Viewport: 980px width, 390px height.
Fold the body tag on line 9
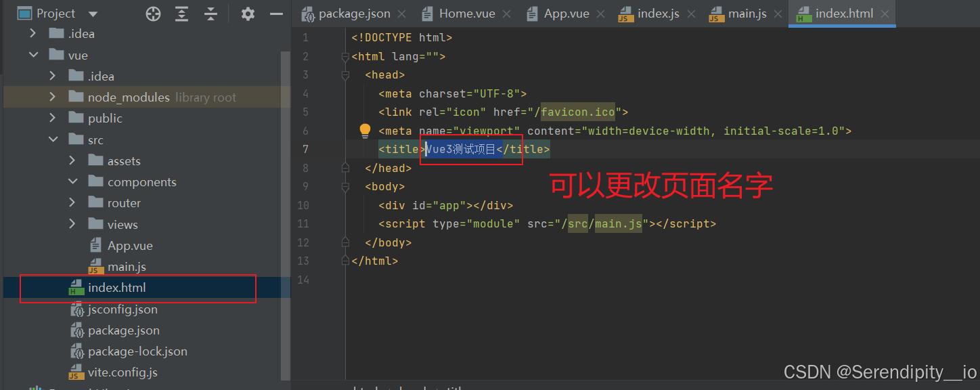346,187
